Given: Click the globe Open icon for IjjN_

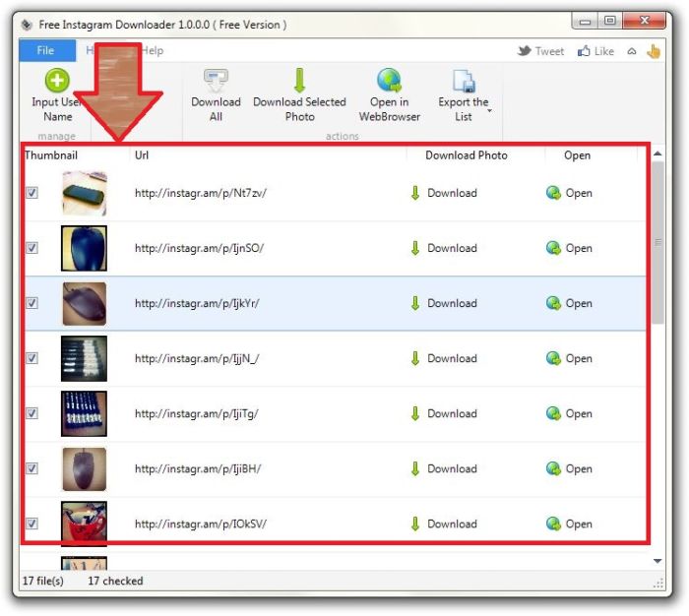Looking at the screenshot, I should tap(553, 358).
